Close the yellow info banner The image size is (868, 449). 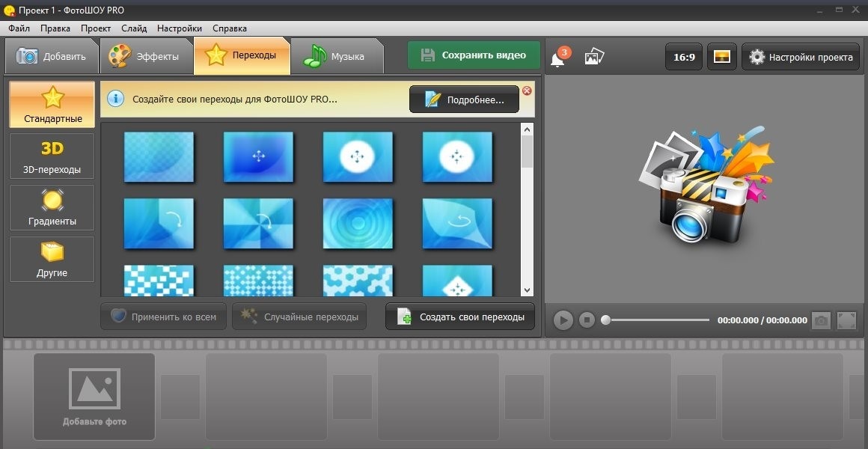[x=527, y=91]
